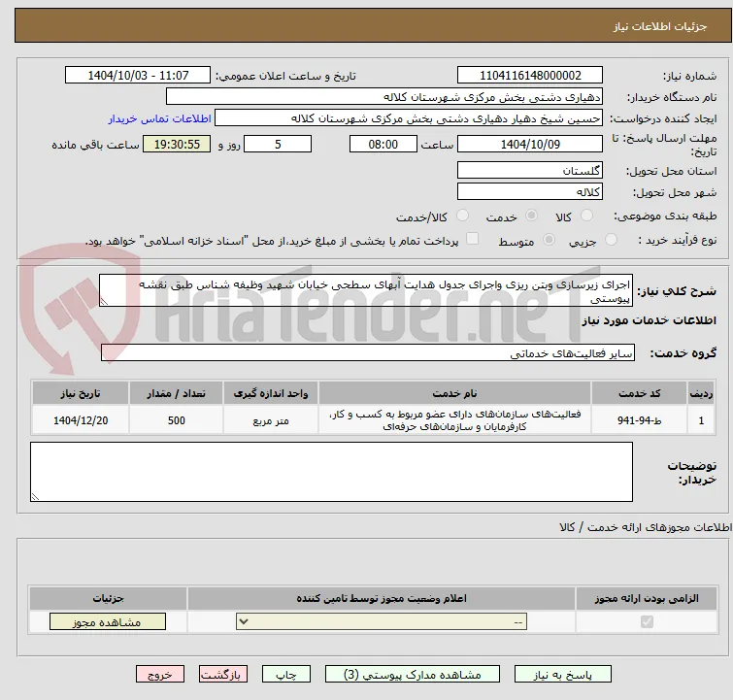Click the deadline hour 08:00 field
Screen dimensions: 733x700
(x=383, y=144)
